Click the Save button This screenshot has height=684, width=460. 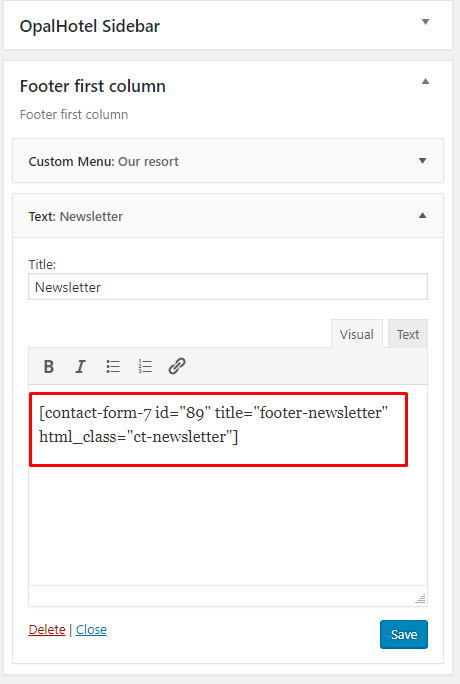point(404,634)
